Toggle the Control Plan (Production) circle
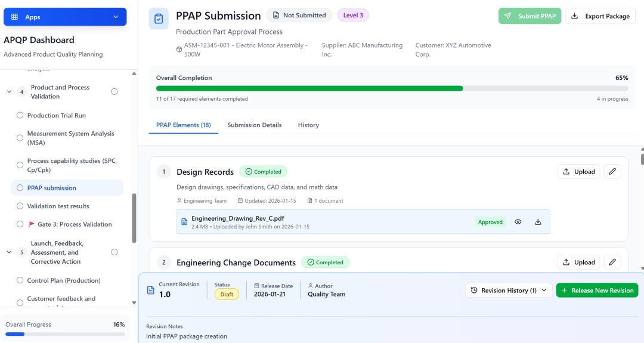644x343 pixels. tap(20, 280)
